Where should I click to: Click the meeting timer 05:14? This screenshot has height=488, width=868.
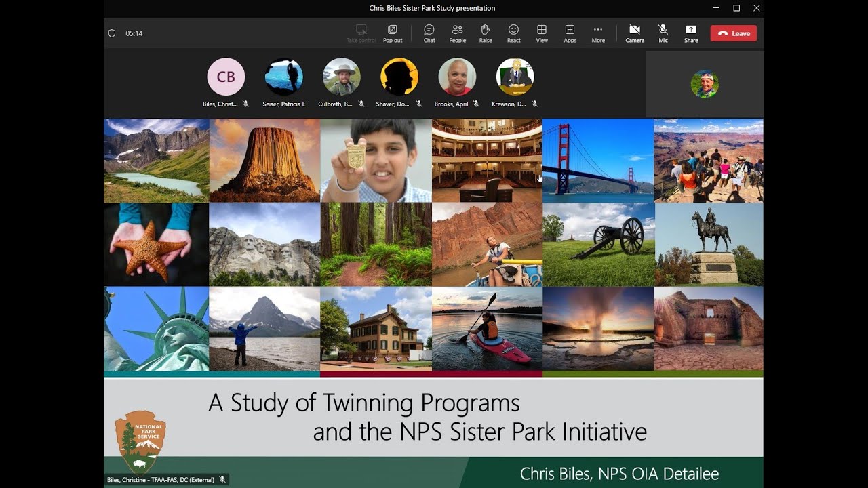134,33
